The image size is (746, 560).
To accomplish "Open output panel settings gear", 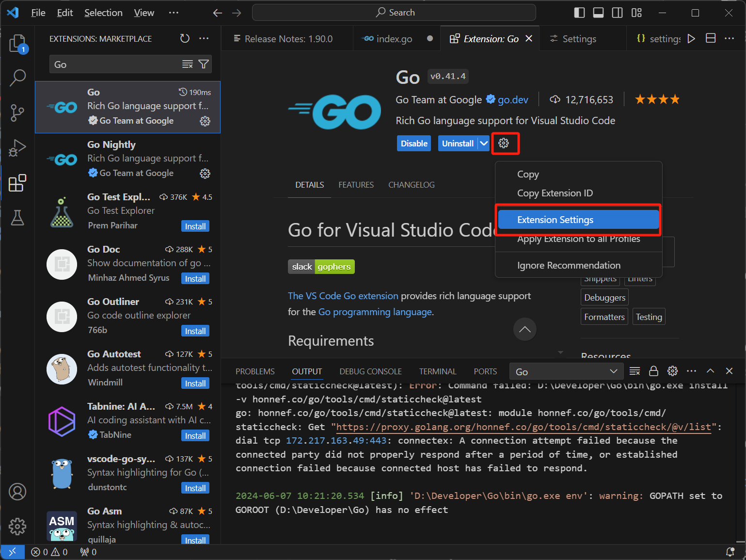I will coord(673,371).
